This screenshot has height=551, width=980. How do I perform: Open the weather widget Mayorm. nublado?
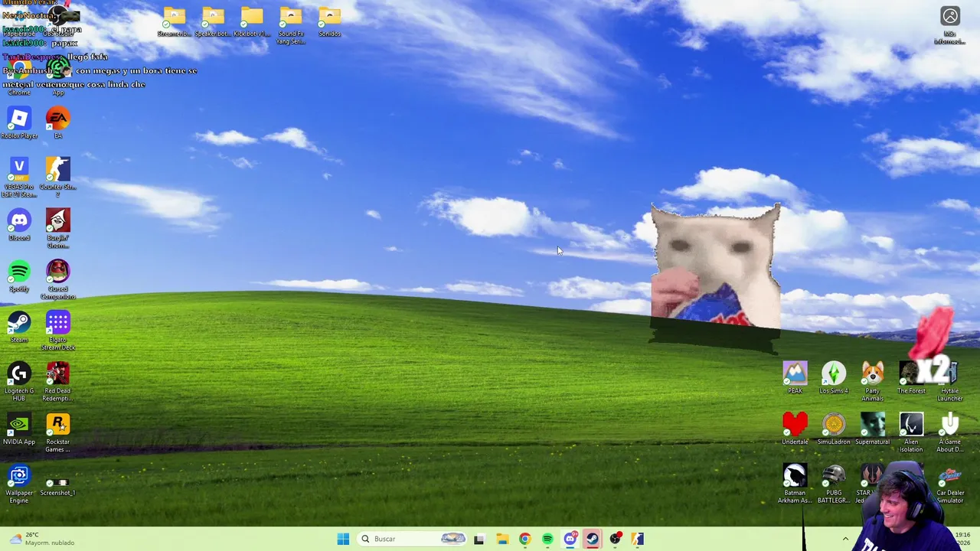coord(41,539)
